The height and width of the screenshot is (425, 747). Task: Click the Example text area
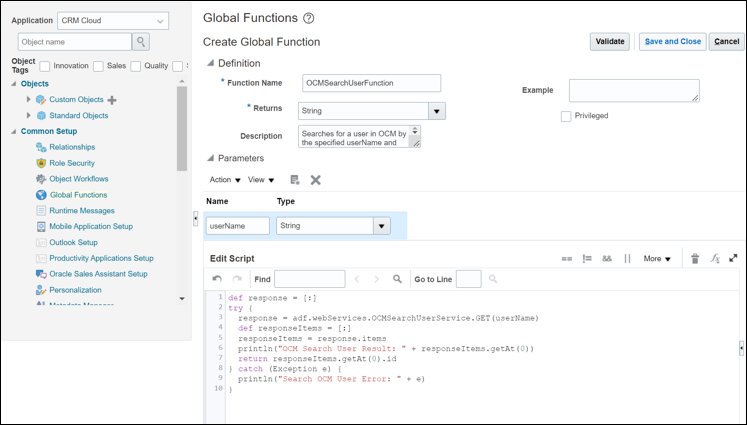click(x=634, y=91)
